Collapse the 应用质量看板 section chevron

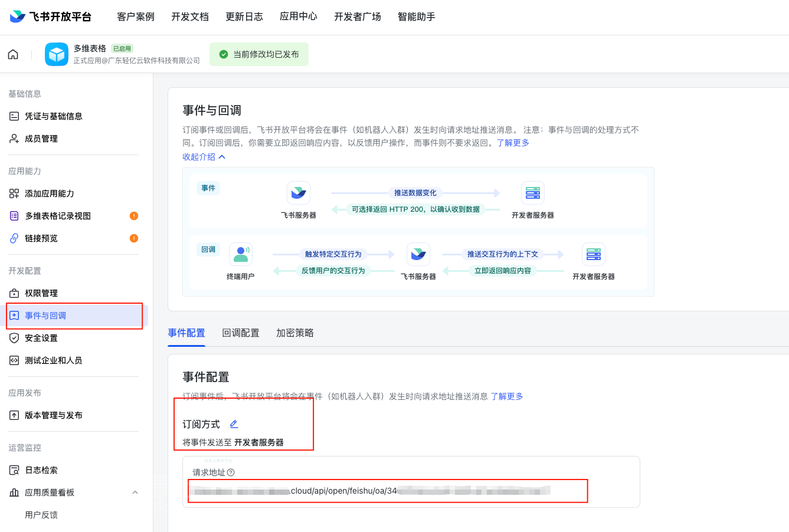[135, 492]
